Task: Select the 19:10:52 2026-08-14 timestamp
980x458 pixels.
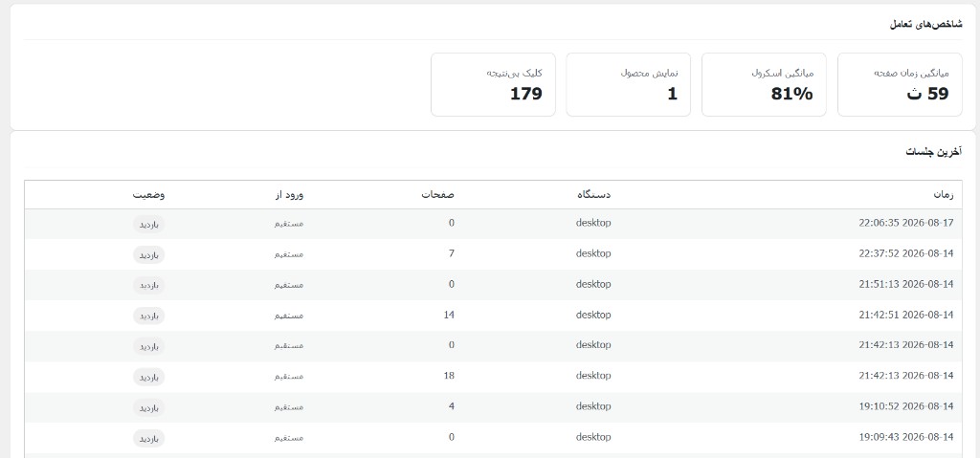Action: pos(906,406)
